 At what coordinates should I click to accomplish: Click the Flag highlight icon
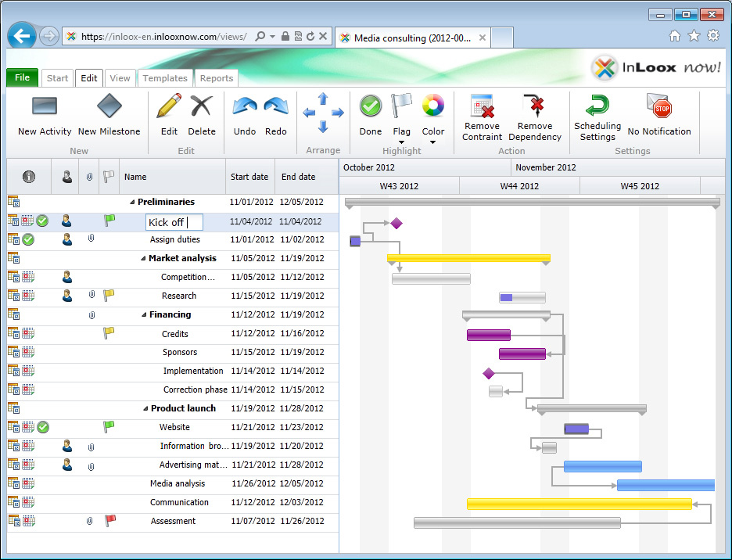click(401, 106)
